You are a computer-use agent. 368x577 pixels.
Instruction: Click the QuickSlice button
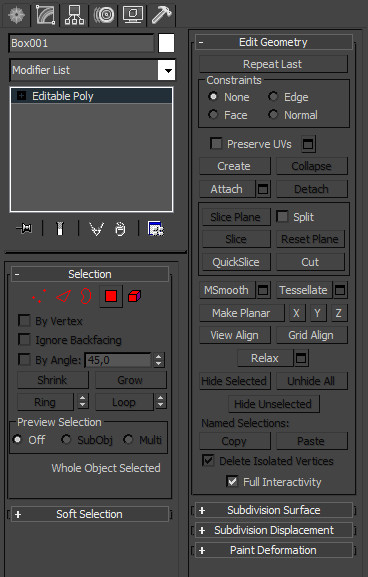tap(236, 262)
